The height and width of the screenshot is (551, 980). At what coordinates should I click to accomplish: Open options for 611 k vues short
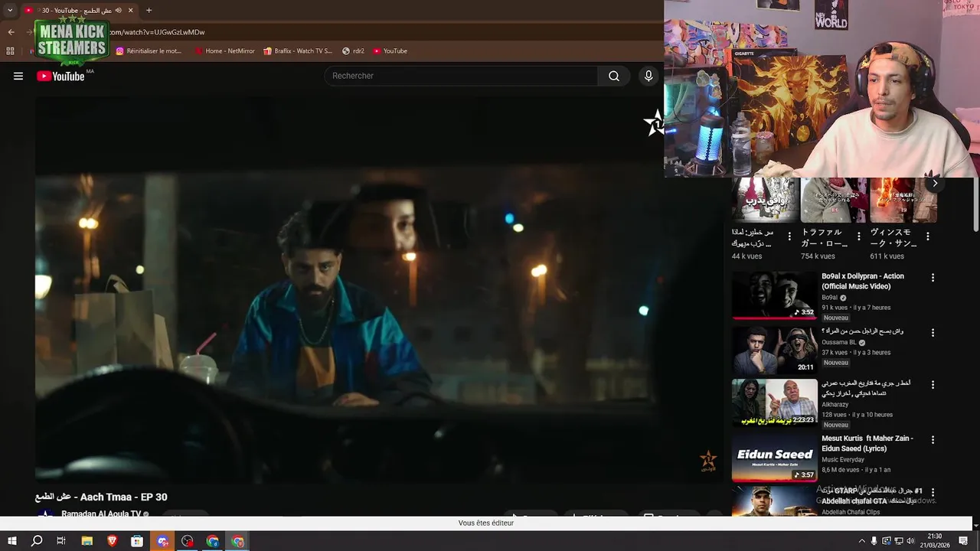(927, 236)
